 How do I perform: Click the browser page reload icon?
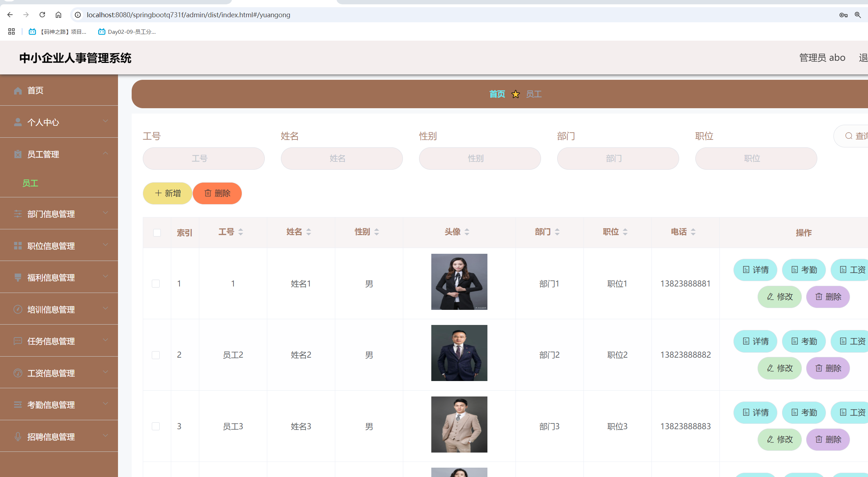coord(42,15)
